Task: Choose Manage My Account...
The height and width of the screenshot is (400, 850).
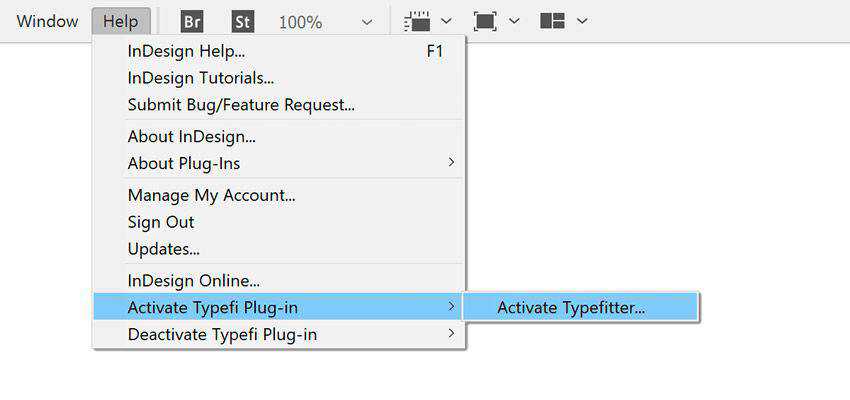Action: tap(211, 195)
